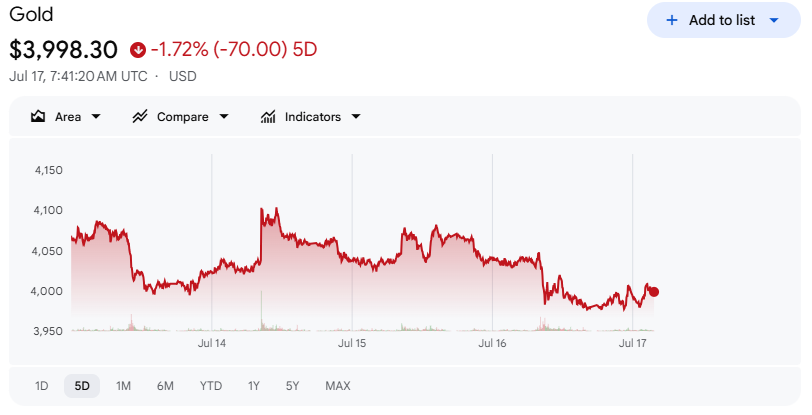
Task: Switch to the 1D time range
Action: (41, 386)
